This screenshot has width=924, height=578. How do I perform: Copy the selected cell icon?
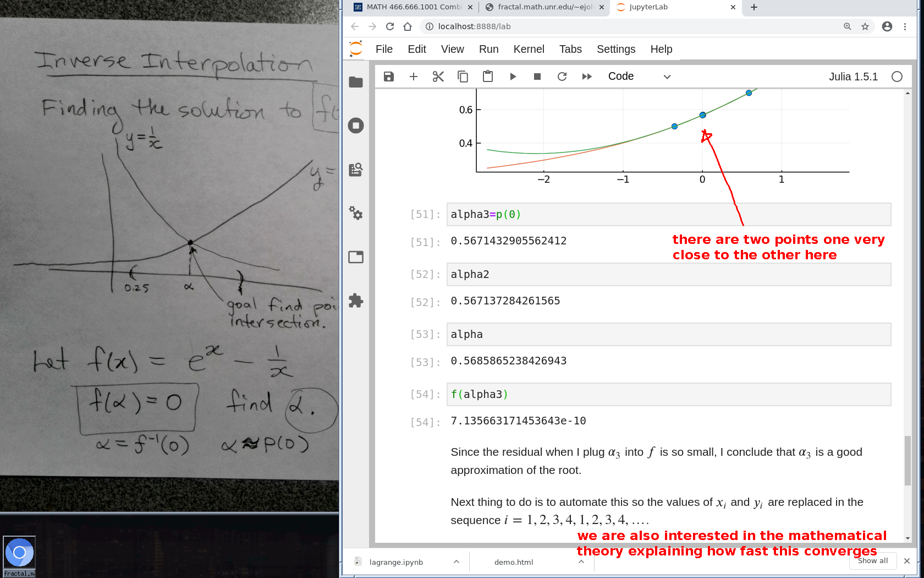[463, 77]
